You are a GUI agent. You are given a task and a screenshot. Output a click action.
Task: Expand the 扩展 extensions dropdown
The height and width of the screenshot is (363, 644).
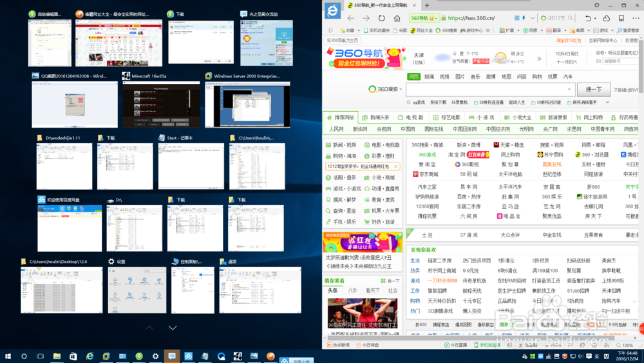[518, 30]
